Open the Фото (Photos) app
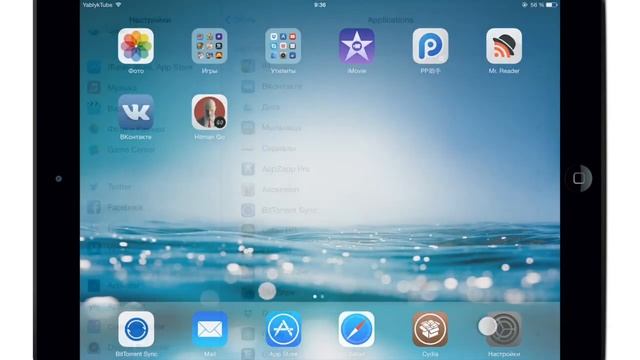The width and height of the screenshot is (640, 360). [x=136, y=46]
